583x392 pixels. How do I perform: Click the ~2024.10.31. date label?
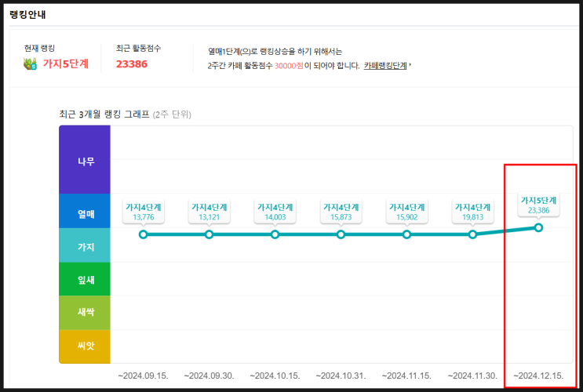[341, 376]
